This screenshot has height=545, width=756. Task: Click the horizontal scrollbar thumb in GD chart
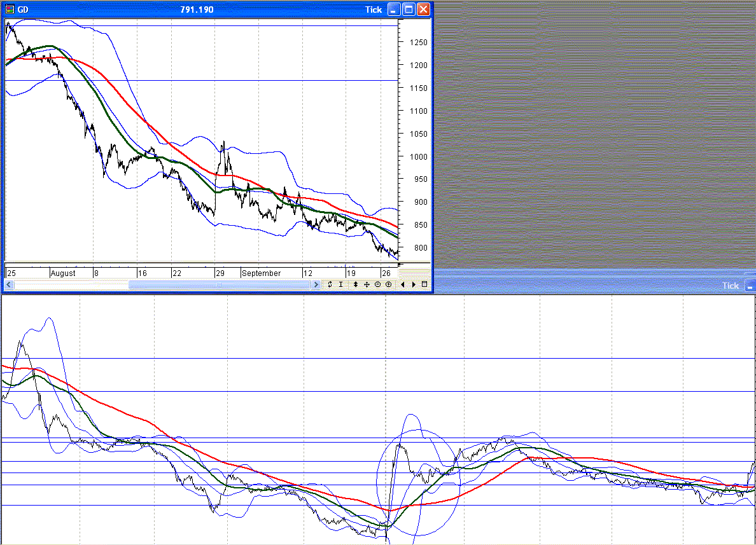click(218, 285)
